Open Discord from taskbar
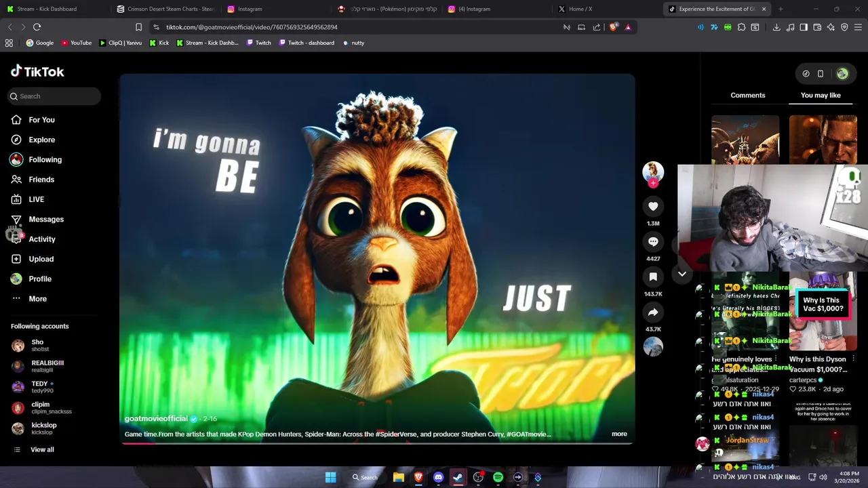The width and height of the screenshot is (868, 488). [x=438, y=477]
